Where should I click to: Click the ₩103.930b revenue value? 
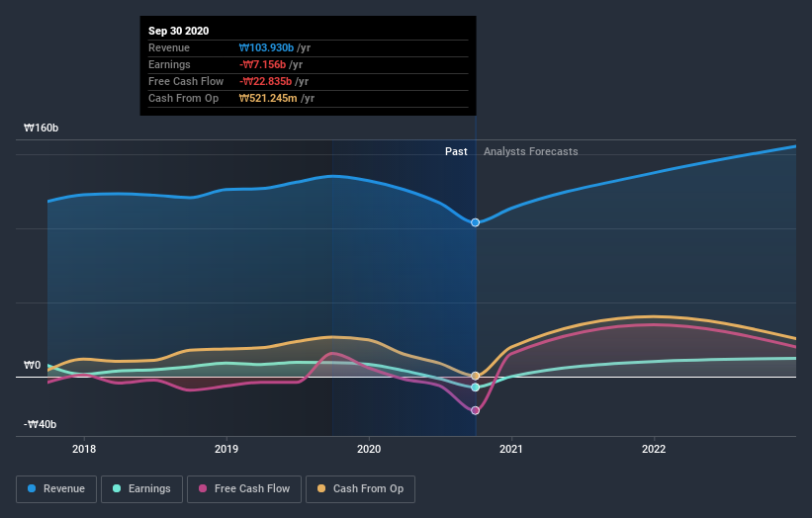click(266, 47)
